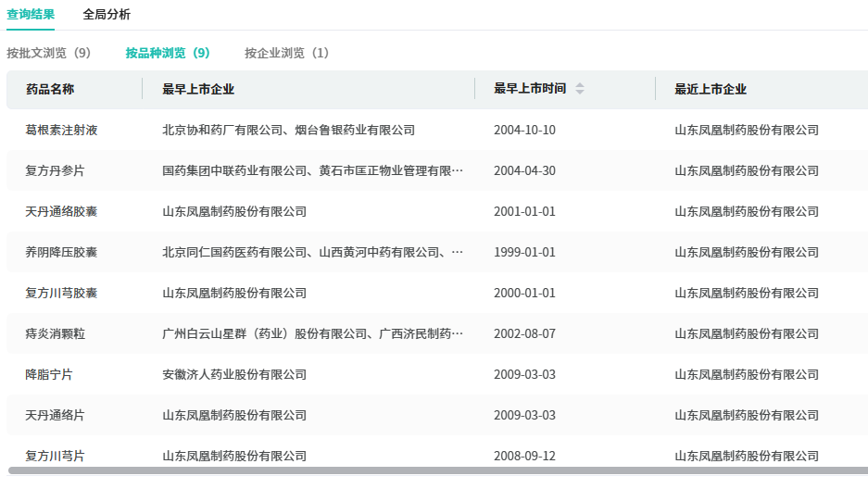Click the horizontal scrollbar below the table
Viewport: 868px width, 489px height.
tap(435, 470)
